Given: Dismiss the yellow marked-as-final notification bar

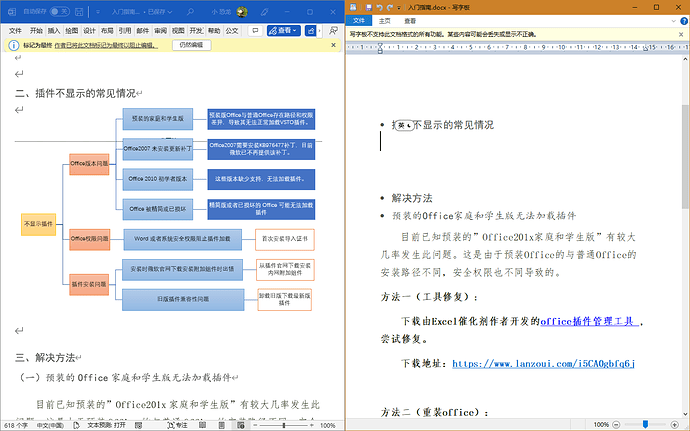Looking at the screenshot, I should point(334,45).
